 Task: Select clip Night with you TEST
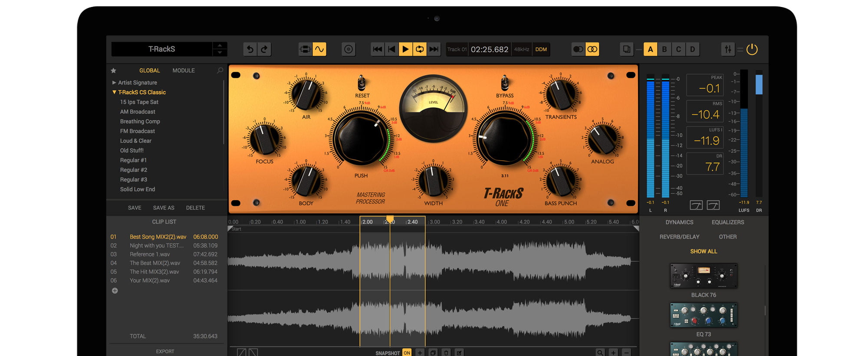point(164,246)
